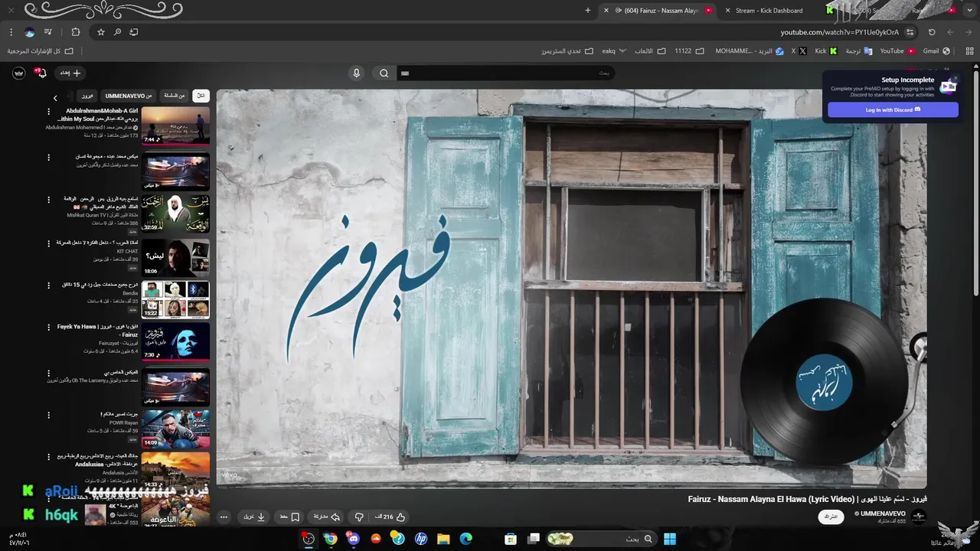Close the Fairuz Nassam Alayna tab
980x551 pixels.
(x=607, y=11)
